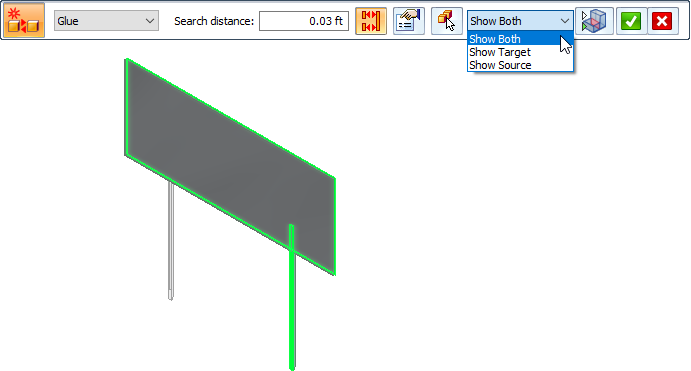This screenshot has height=371, width=691.
Task: Open the options dialog with hand icon
Action: coord(409,21)
